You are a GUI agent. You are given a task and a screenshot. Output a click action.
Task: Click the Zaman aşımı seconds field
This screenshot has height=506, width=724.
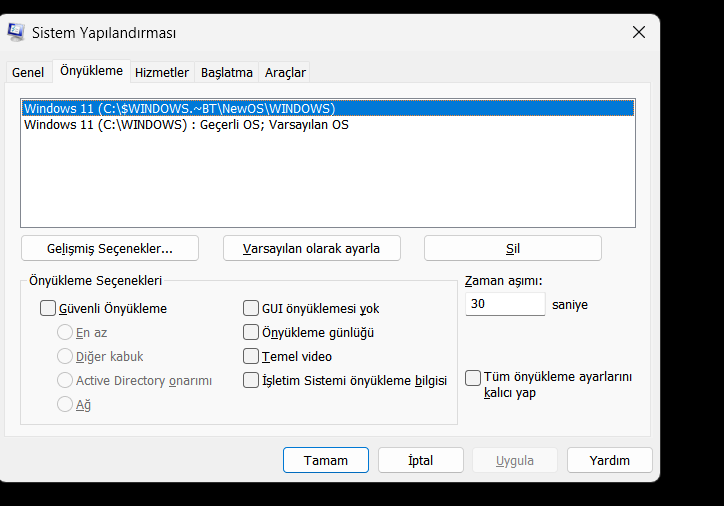click(x=505, y=305)
